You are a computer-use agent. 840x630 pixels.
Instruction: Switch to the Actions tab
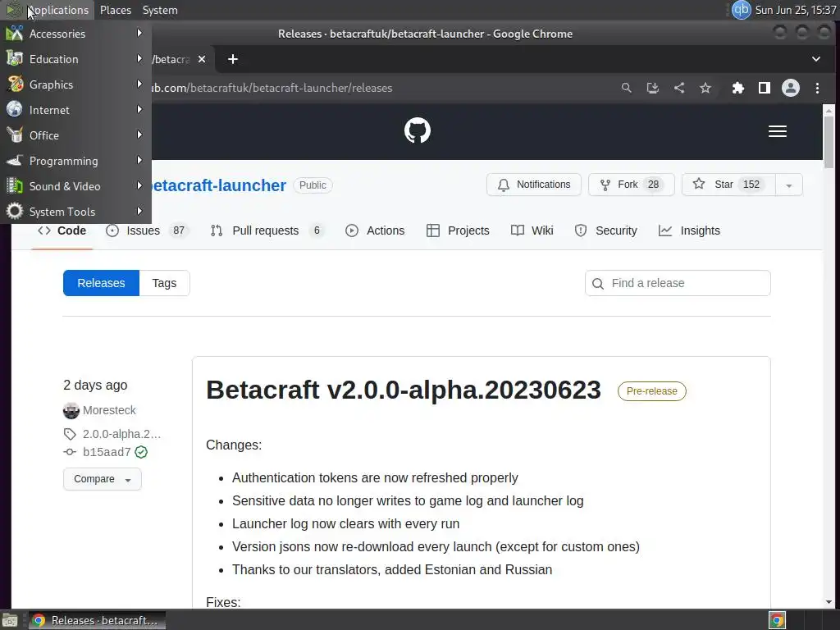(375, 231)
